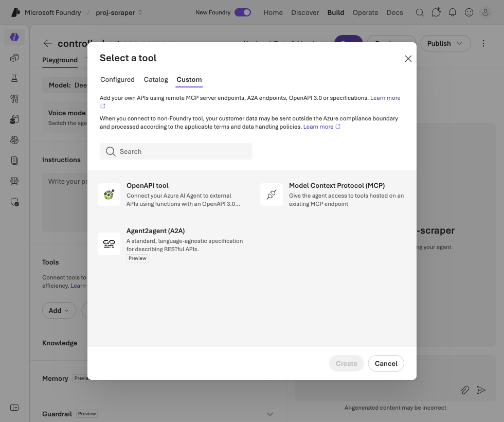Open Learn more link about data policies
504x422 pixels.
pyautogui.click(x=321, y=127)
